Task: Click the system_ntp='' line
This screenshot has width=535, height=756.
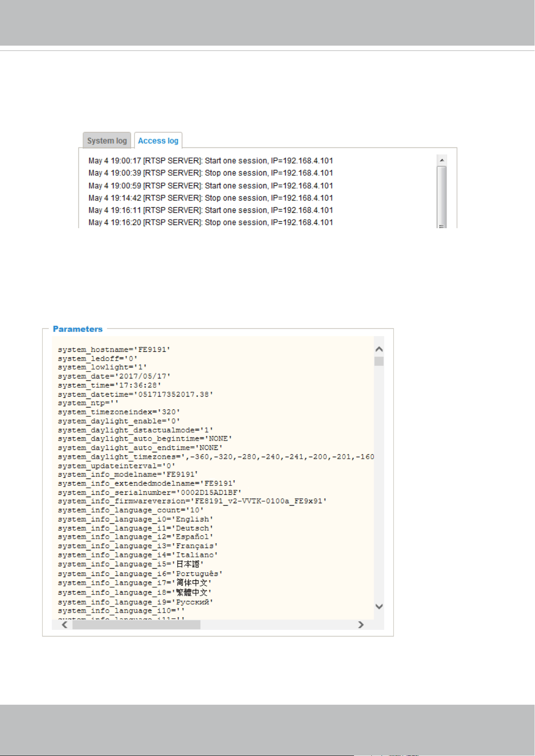Action: [x=88, y=403]
